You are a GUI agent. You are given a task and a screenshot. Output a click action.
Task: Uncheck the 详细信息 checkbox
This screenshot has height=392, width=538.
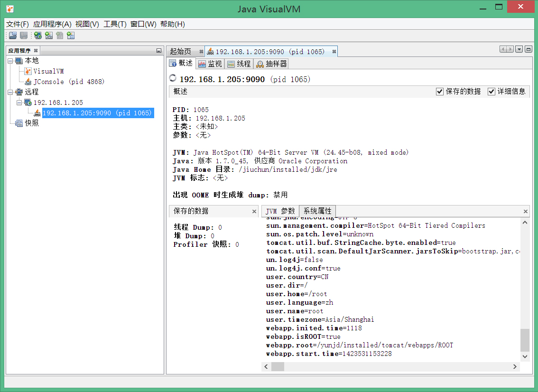(492, 92)
